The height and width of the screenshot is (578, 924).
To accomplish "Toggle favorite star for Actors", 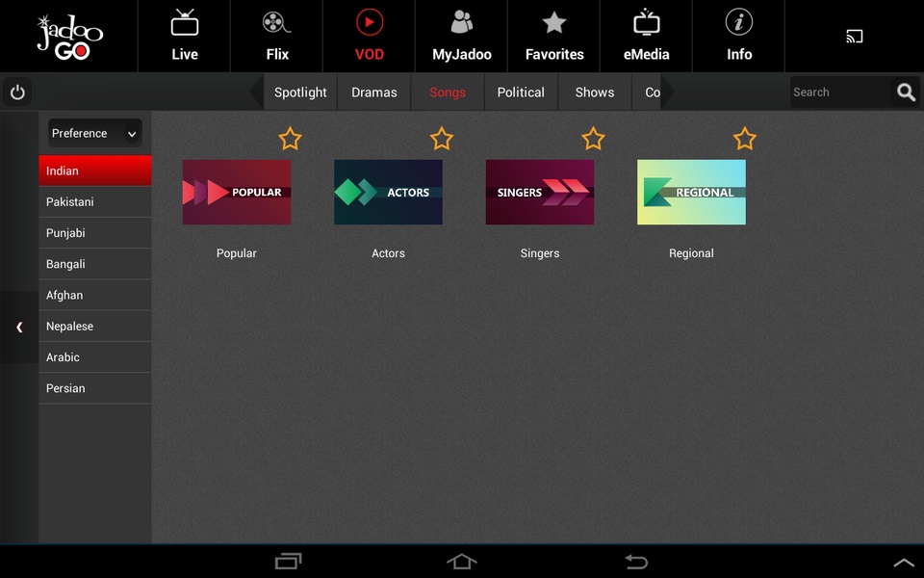I will (442, 139).
